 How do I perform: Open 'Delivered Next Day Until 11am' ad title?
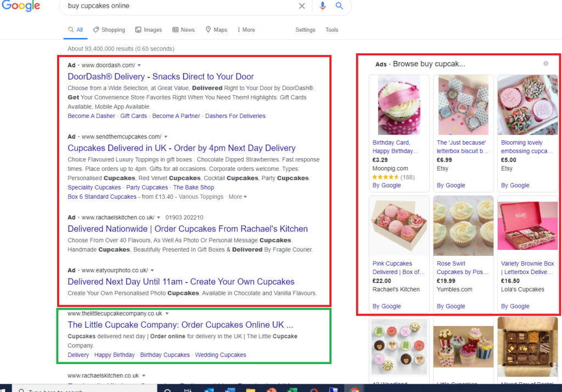(x=181, y=282)
